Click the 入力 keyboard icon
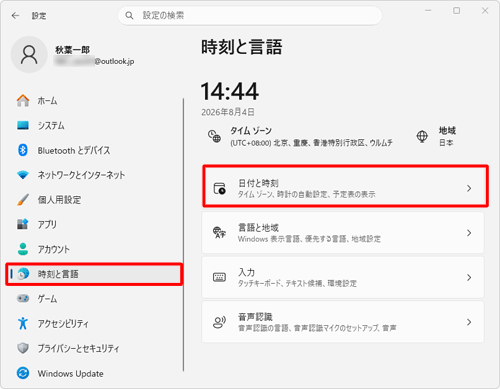 [219, 277]
